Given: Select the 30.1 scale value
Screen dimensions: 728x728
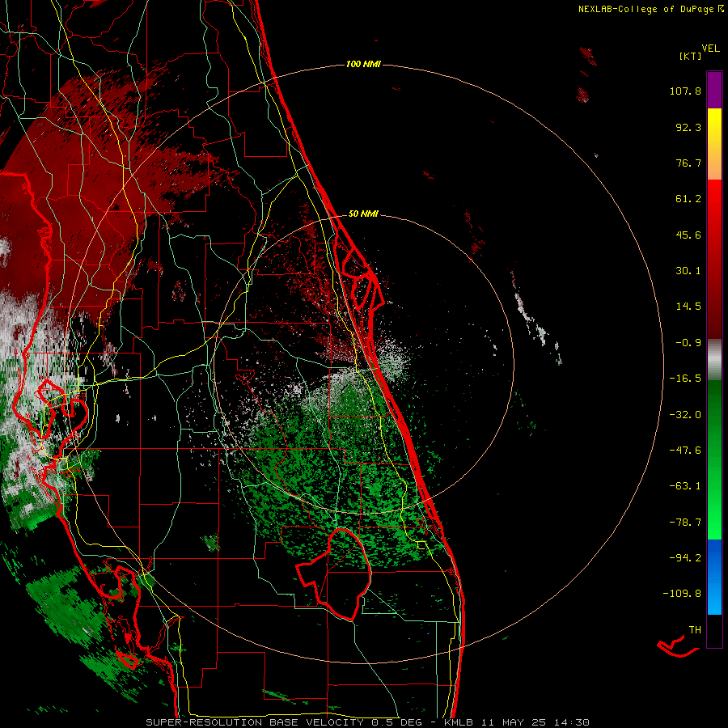Looking at the screenshot, I should (x=688, y=271).
